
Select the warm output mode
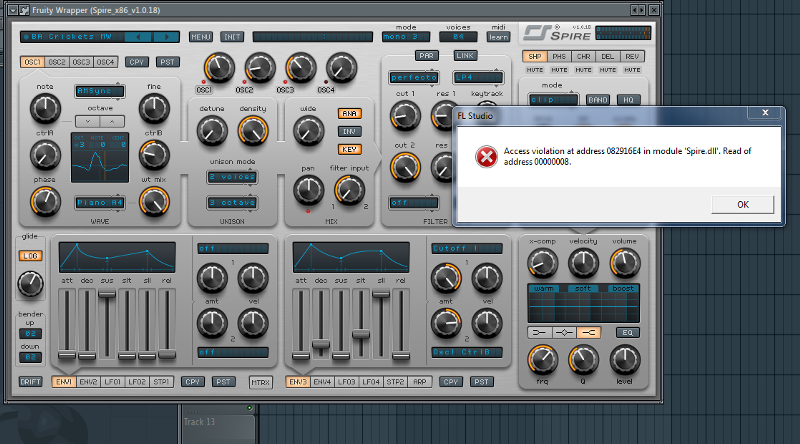543,289
